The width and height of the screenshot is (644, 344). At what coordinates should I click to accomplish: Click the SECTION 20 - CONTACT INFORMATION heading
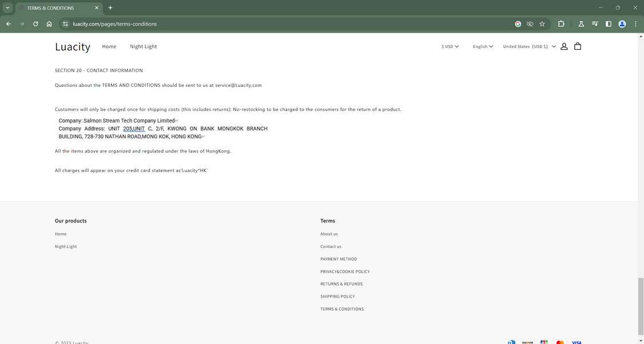click(x=98, y=70)
